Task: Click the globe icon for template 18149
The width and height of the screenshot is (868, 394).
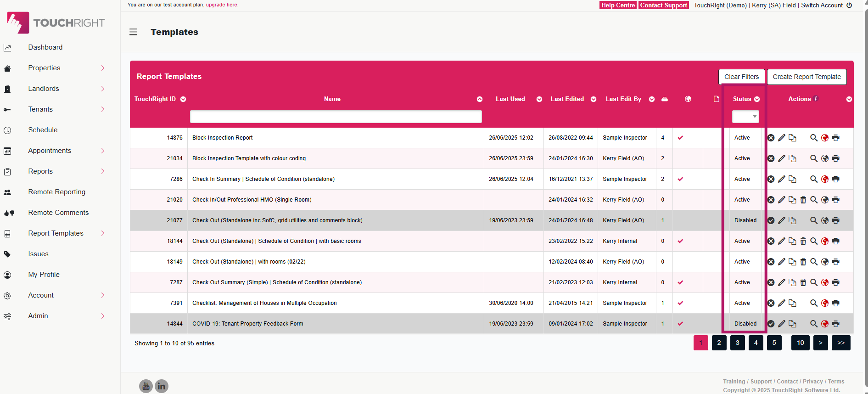Action: 824,262
